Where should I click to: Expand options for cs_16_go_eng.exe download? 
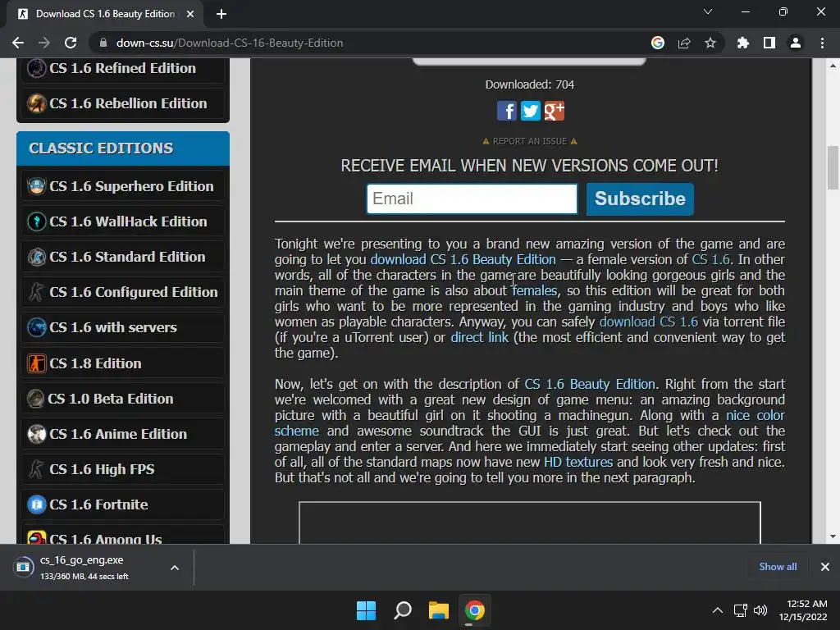[175, 568]
